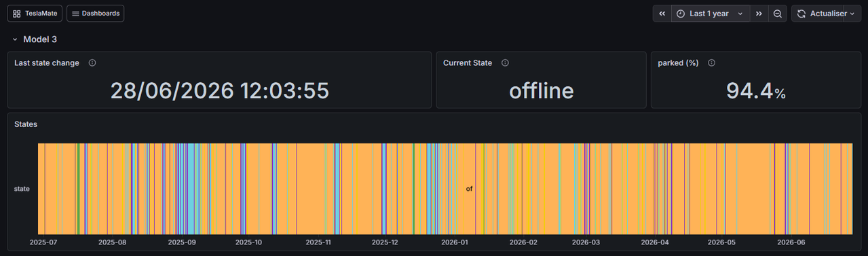Click the 2026-02 axis label

click(523, 242)
